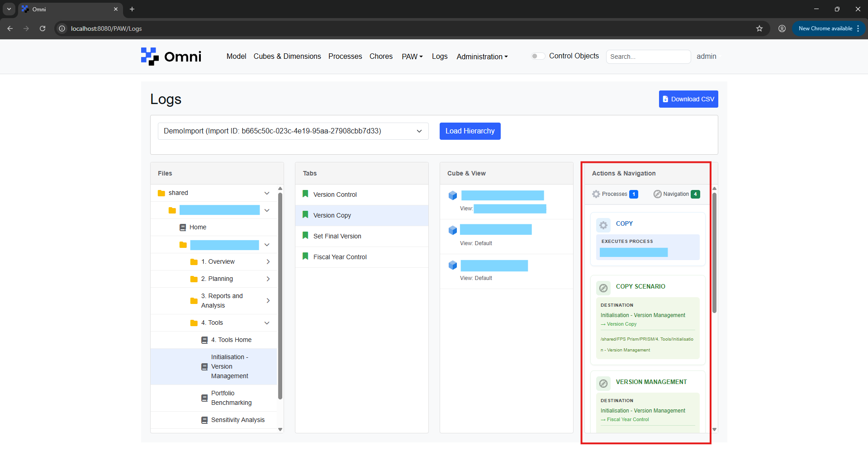View site information icon in address bar
The image size is (868, 465).
[x=62, y=28]
